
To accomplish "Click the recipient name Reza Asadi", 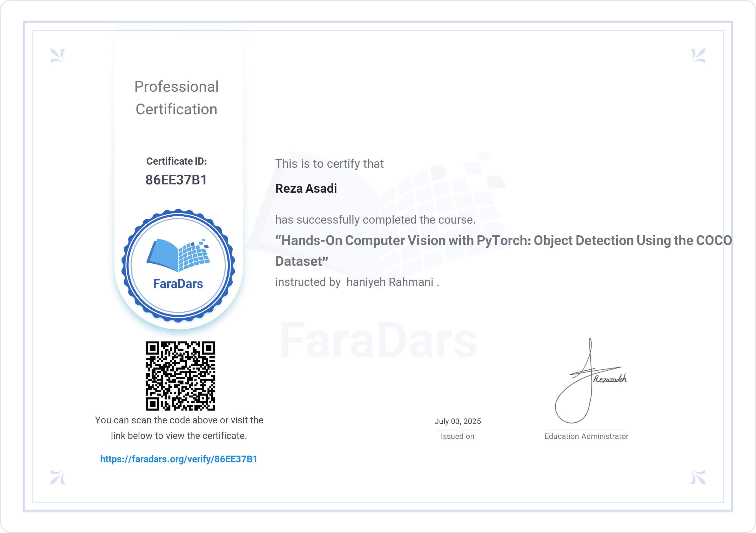I will (306, 188).
